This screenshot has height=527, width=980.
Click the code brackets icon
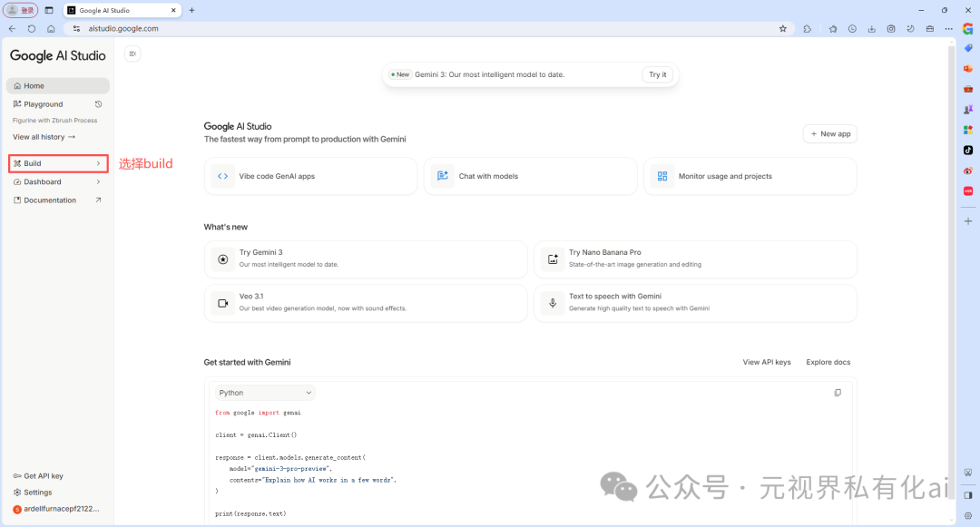(x=222, y=176)
